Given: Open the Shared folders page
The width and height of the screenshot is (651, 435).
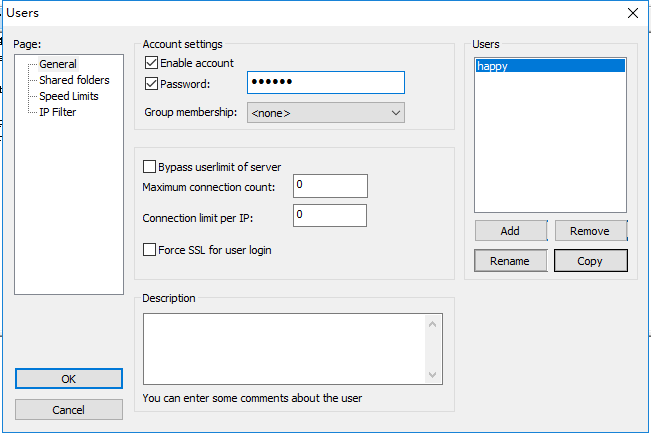Looking at the screenshot, I should click(74, 81).
